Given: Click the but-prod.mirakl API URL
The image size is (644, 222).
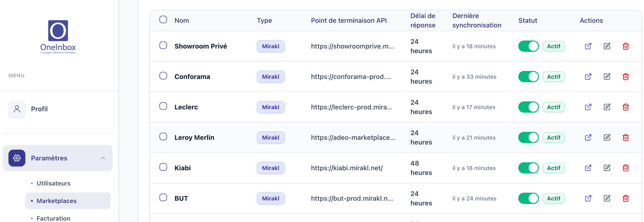Looking at the screenshot, I should pyautogui.click(x=352, y=199).
